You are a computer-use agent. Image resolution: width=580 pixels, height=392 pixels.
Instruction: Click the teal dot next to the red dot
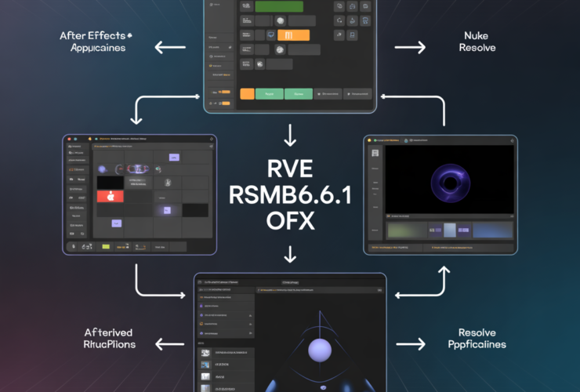click(x=75, y=139)
